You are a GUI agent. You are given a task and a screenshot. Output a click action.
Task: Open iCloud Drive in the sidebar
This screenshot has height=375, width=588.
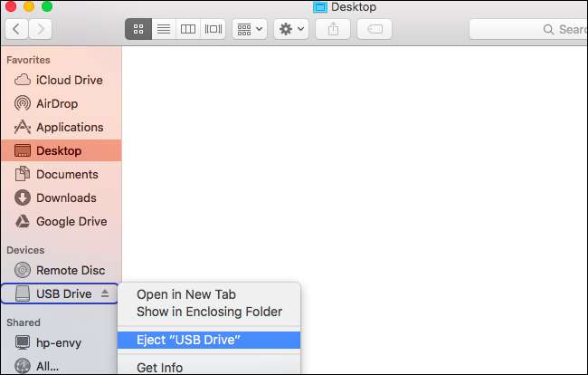62,80
